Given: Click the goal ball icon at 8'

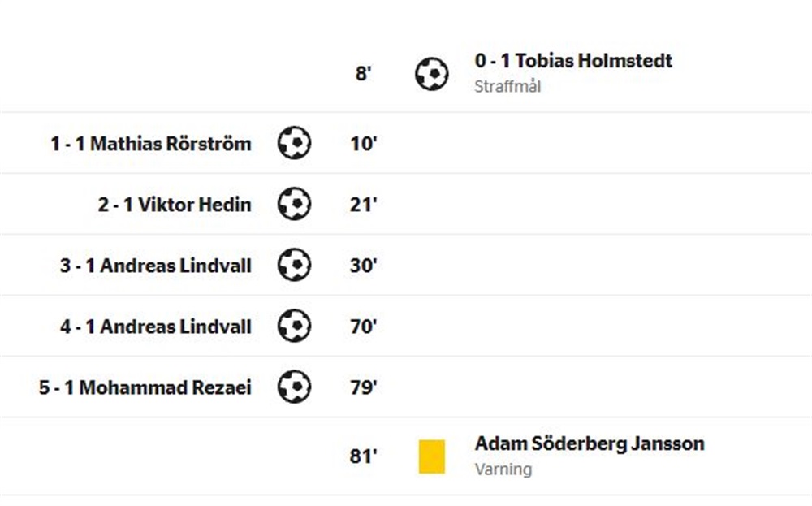Looking at the screenshot, I should coord(431,74).
